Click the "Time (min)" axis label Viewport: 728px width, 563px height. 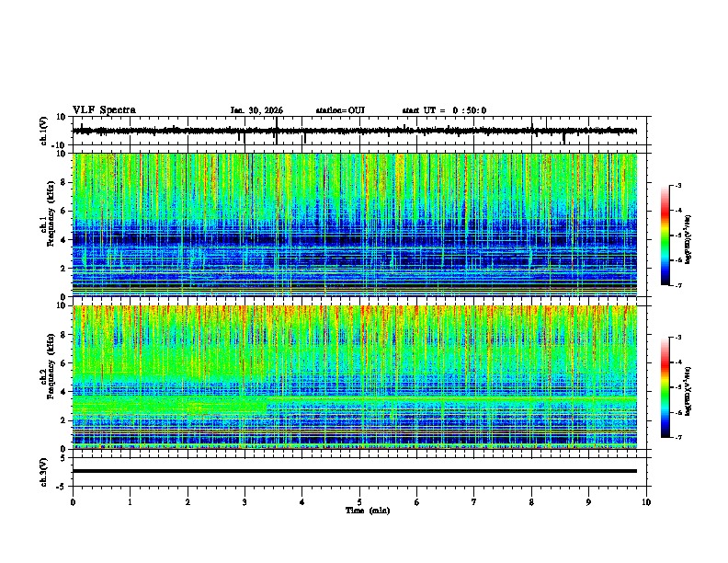coord(368,511)
